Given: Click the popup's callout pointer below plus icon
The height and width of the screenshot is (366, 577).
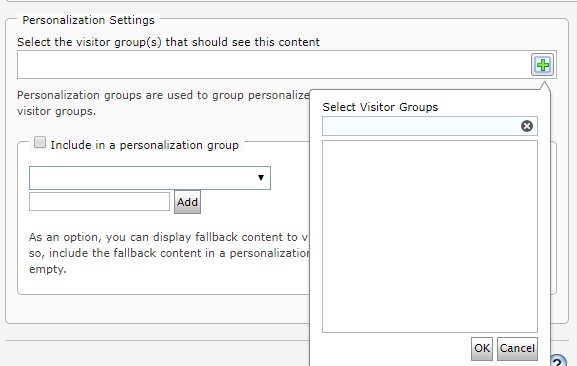Looking at the screenshot, I should (x=545, y=86).
